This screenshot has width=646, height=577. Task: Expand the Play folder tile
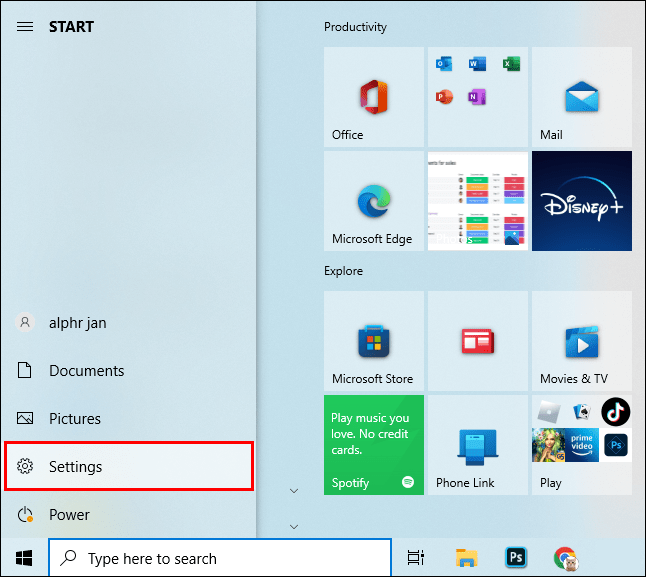pyautogui.click(x=582, y=445)
